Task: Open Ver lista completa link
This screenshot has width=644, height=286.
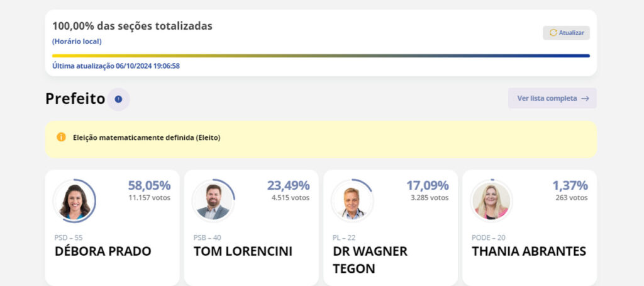Action: [552, 98]
